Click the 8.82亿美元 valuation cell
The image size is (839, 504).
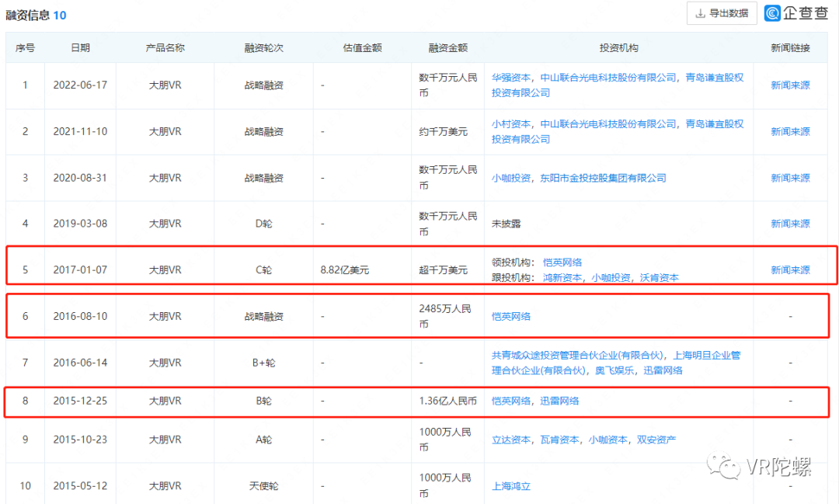345,270
